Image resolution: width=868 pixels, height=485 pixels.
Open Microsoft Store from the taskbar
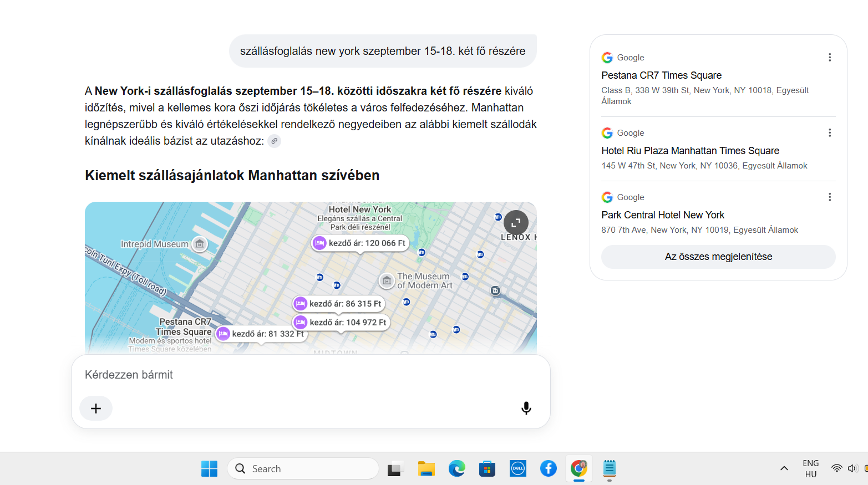click(487, 469)
